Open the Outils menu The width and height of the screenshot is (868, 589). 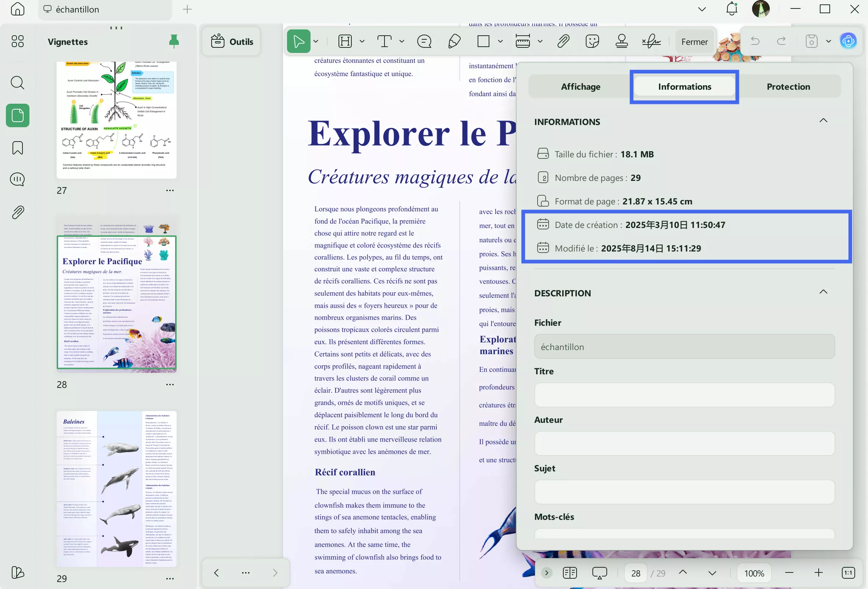[x=231, y=41]
